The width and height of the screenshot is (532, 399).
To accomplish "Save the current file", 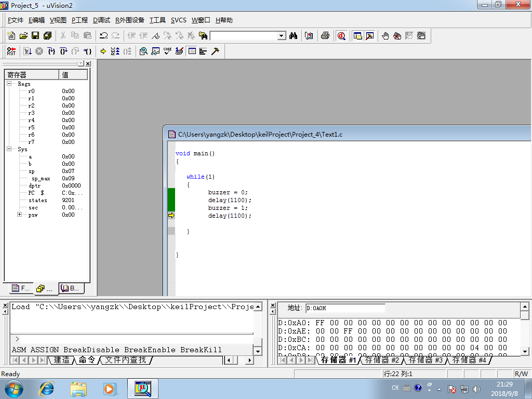I will tap(35, 36).
